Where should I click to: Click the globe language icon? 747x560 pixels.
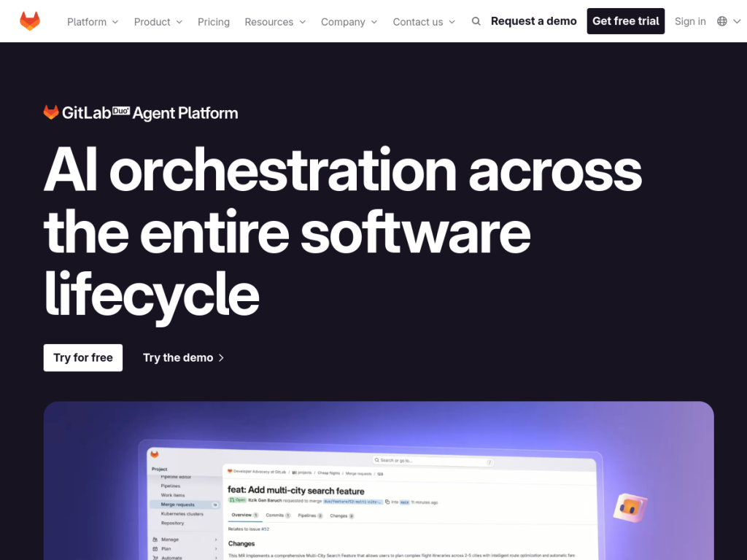click(x=722, y=21)
